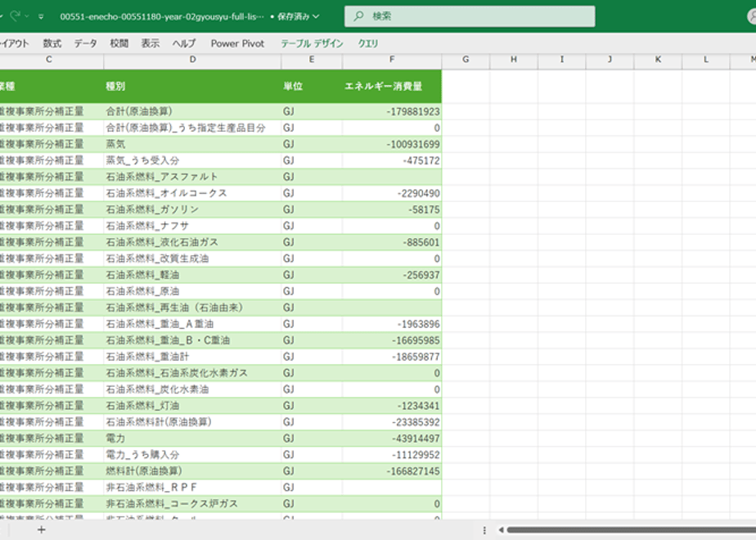This screenshot has width=756, height=540.
Task: Select the cell 石油系燃料_重油_B・C重油
Action: (192, 340)
